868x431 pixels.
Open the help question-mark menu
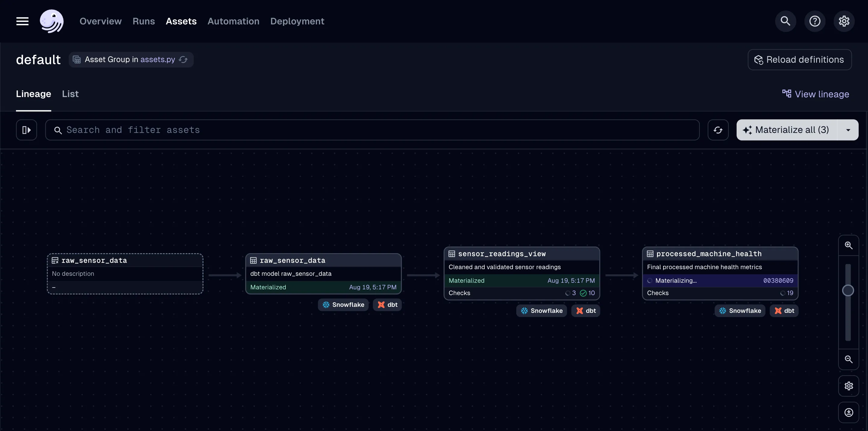coord(815,21)
